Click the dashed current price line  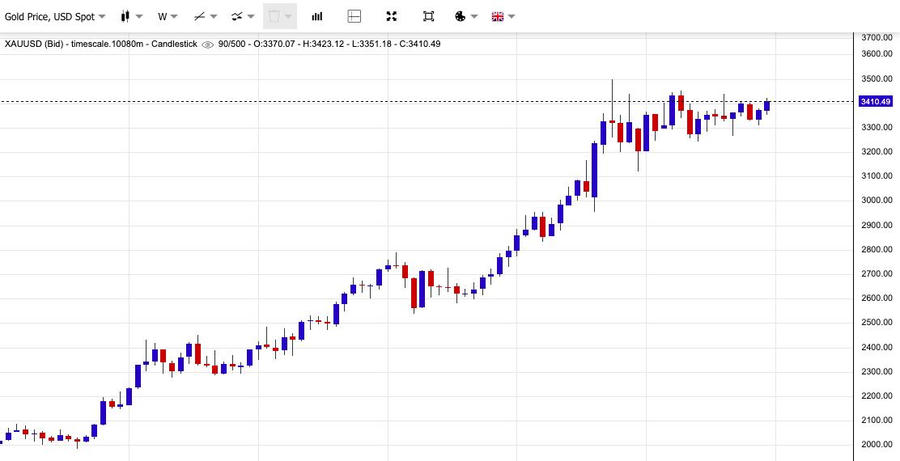point(300,101)
